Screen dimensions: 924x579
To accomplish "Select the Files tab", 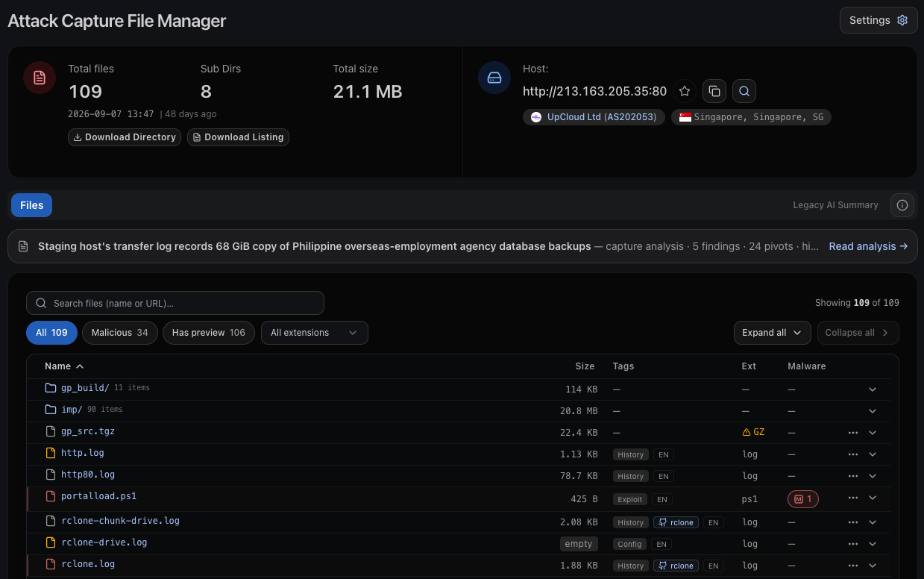I will [31, 205].
